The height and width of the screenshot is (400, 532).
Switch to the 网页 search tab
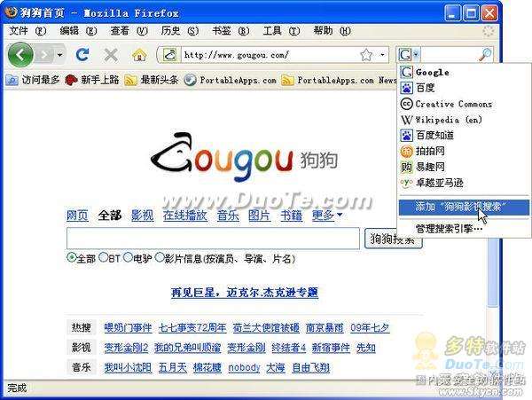[77, 216]
